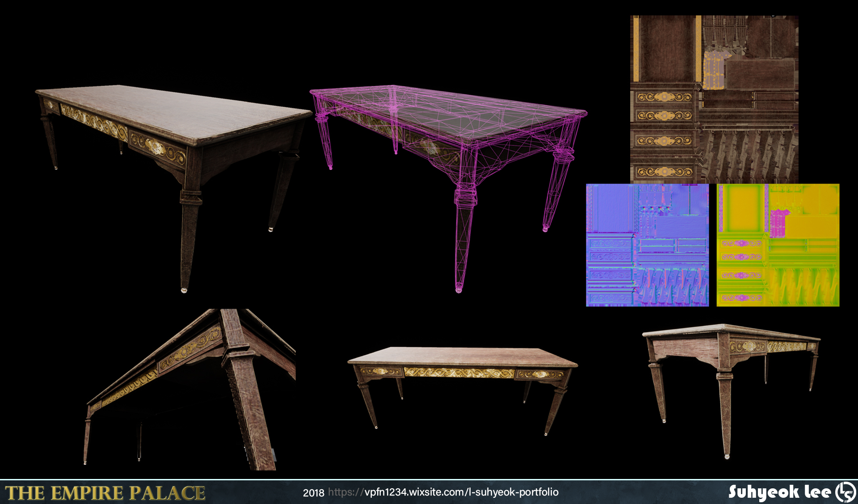Select the front-view table render
This screenshot has height=504, width=858.
[463, 391]
